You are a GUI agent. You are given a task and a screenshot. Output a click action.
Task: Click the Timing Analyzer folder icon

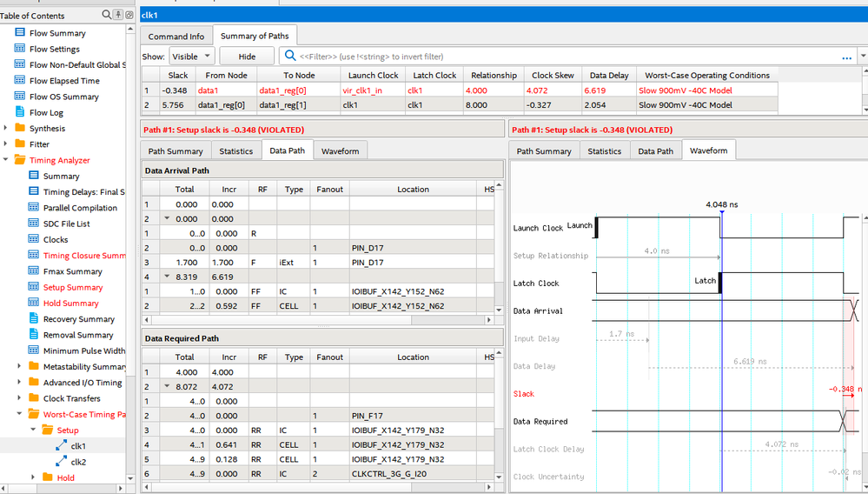tap(20, 160)
